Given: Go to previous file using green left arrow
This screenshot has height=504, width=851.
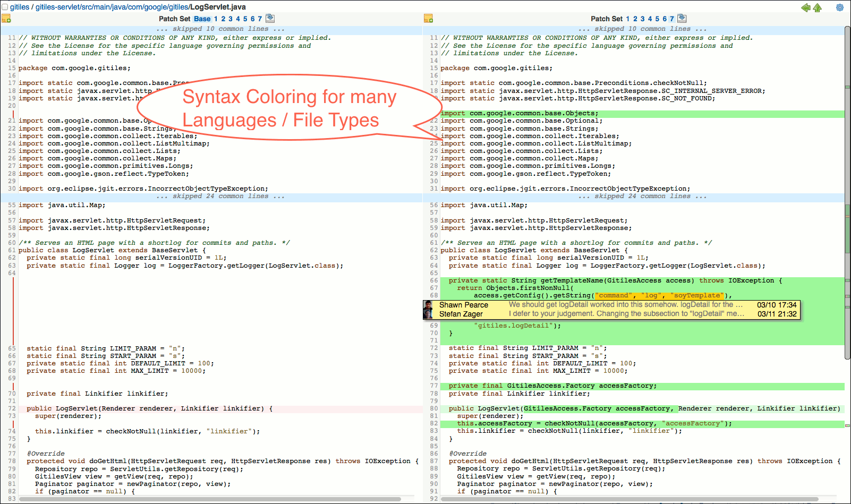Looking at the screenshot, I should (x=806, y=8).
